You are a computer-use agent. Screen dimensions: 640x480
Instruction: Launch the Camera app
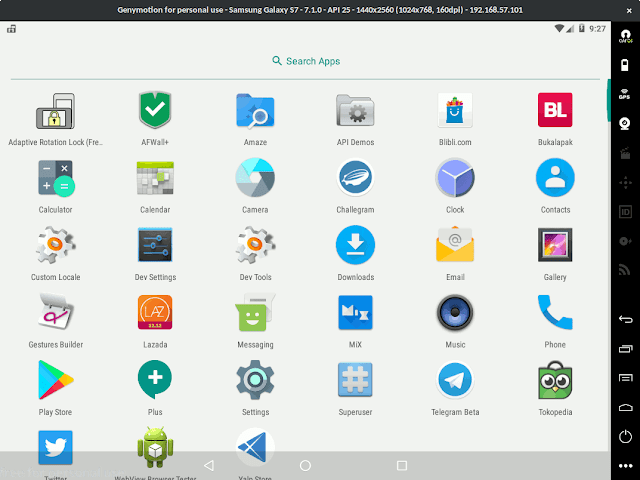255,178
